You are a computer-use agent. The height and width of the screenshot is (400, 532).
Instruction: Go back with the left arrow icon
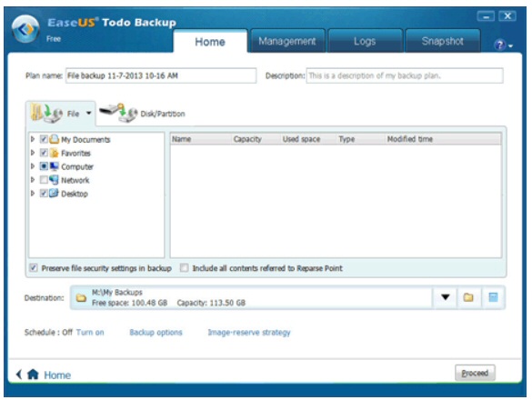point(19,375)
